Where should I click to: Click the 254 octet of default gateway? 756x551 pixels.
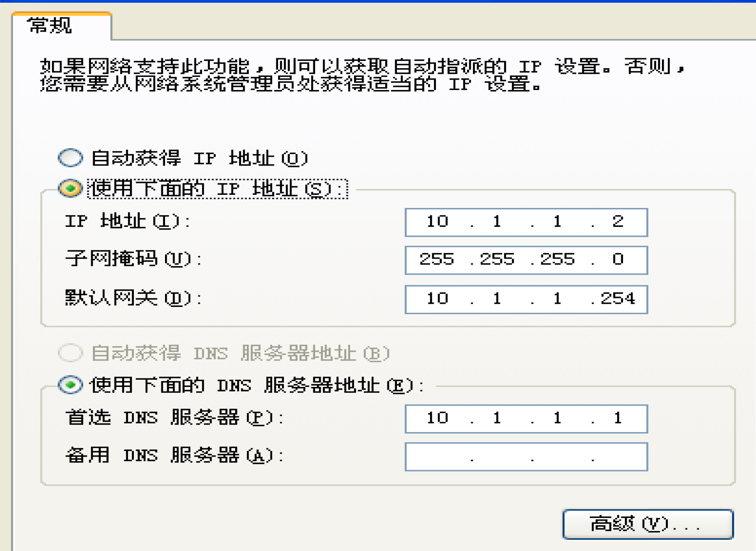click(x=618, y=299)
